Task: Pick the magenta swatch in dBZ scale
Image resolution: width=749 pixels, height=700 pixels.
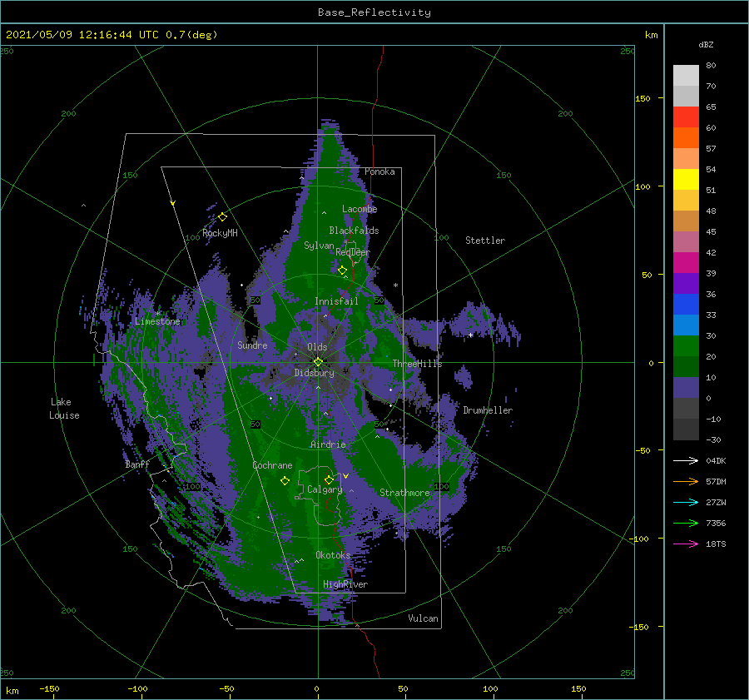Action: pyautogui.click(x=686, y=262)
